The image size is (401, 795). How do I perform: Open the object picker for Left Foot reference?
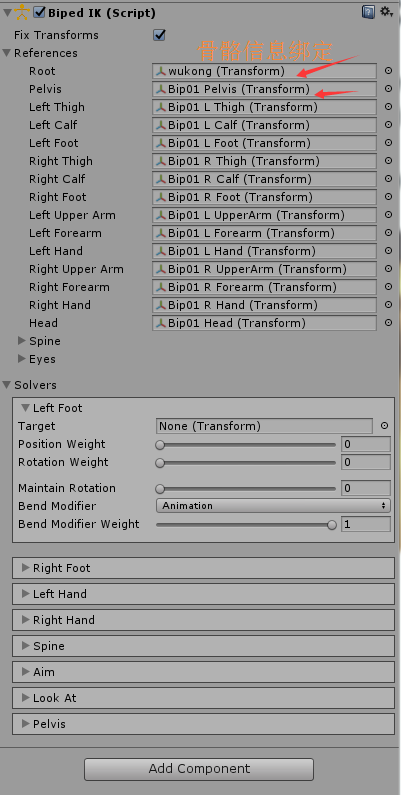[x=389, y=143]
